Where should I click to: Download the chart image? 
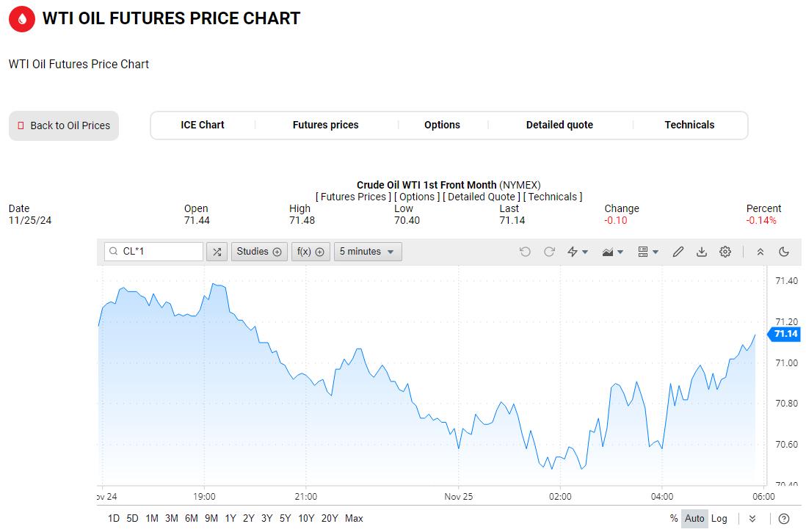pos(702,252)
